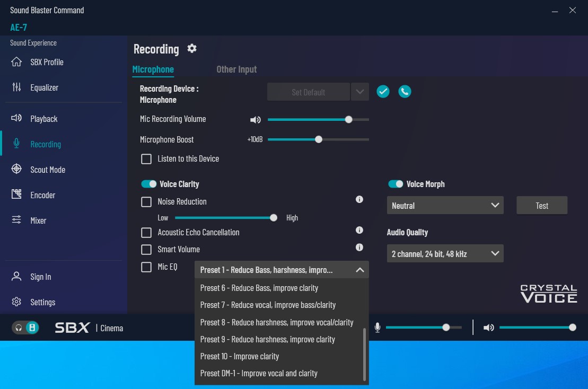Click the Voice Morph Test button
Viewport: 588px width, 389px height.
[542, 206]
